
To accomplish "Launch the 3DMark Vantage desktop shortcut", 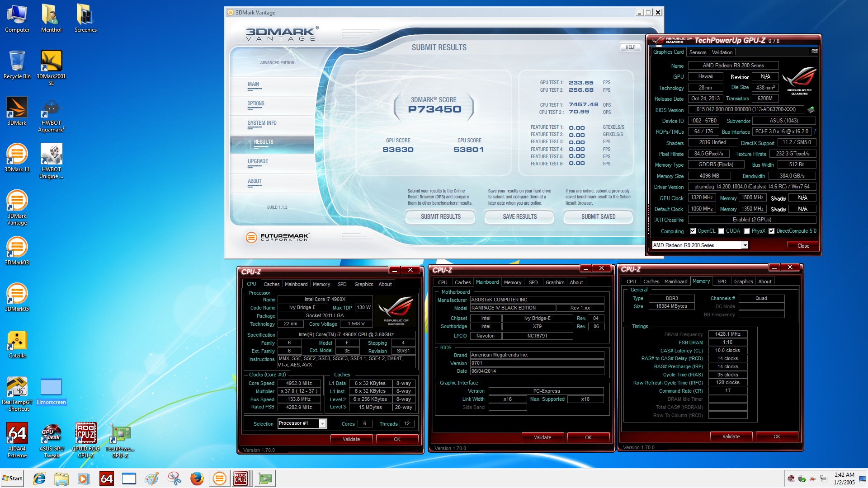I will click(x=17, y=208).
